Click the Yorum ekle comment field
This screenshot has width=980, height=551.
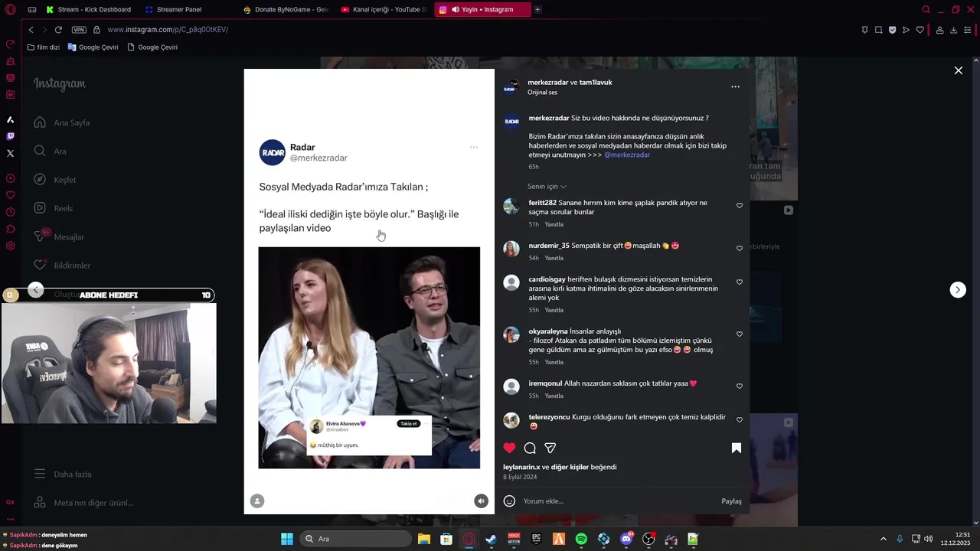(620, 501)
